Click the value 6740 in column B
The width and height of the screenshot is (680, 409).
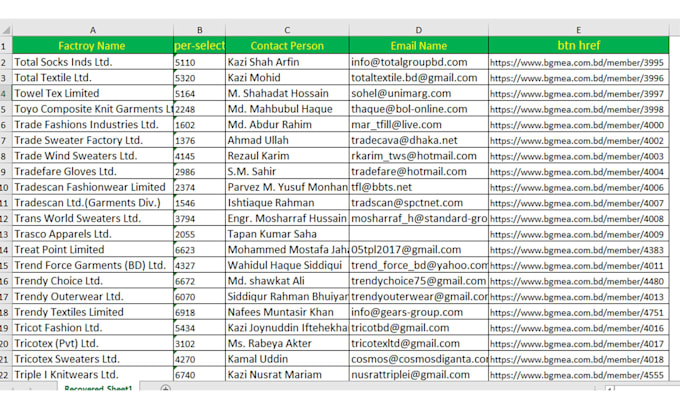tap(199, 374)
